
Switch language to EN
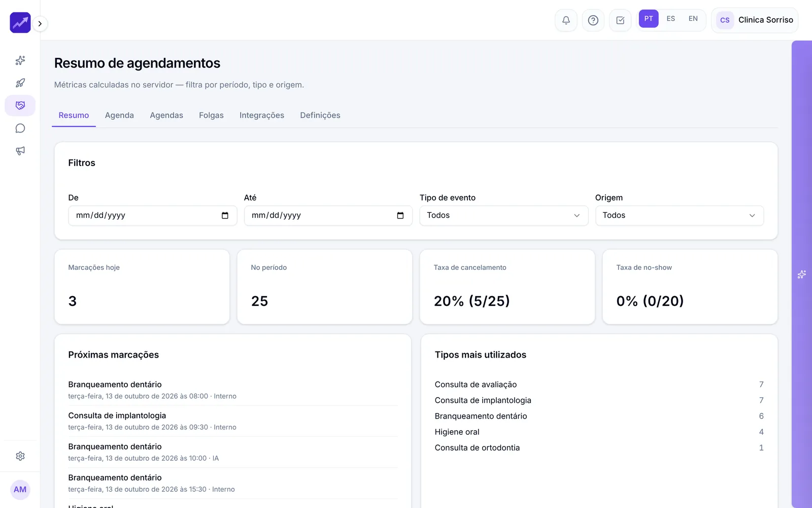(693, 19)
